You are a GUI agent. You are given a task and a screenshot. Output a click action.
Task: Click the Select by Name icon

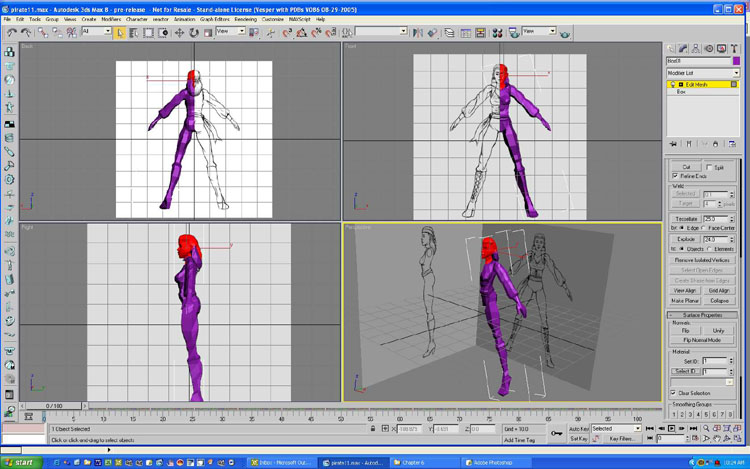(x=134, y=32)
